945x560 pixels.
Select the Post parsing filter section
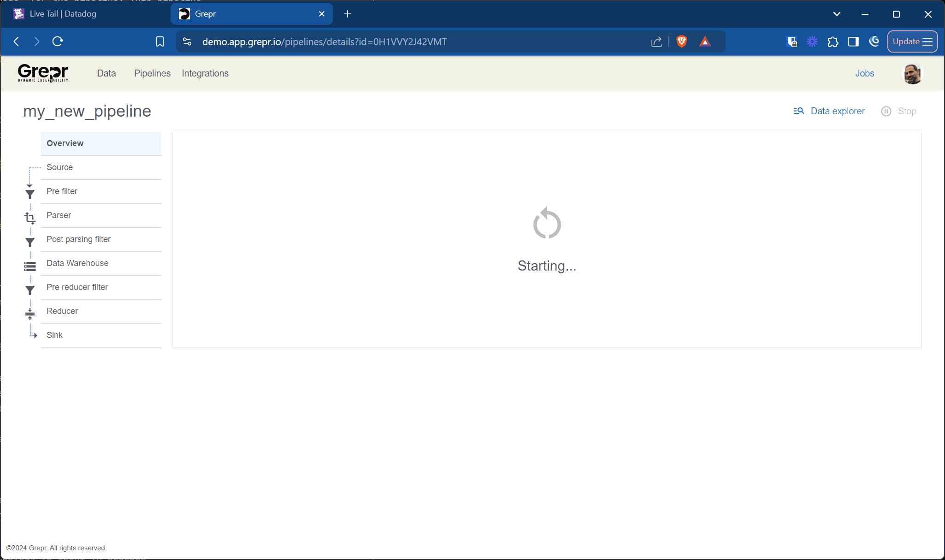(101, 239)
